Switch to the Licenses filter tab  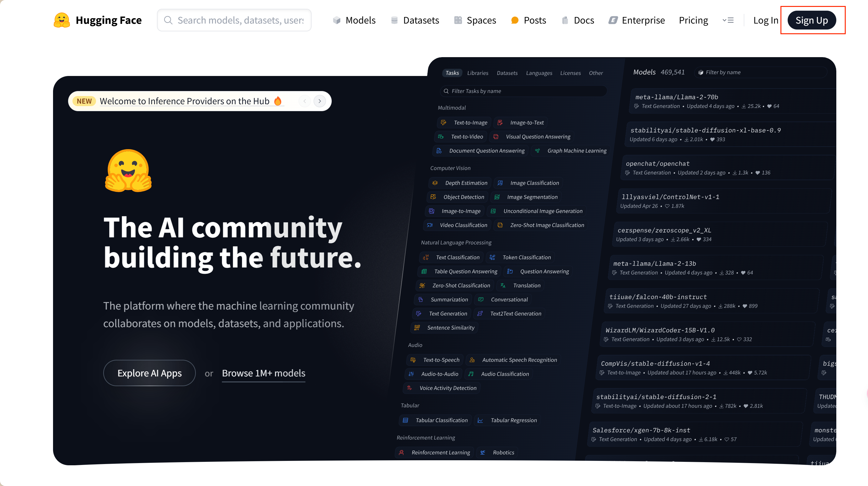571,73
